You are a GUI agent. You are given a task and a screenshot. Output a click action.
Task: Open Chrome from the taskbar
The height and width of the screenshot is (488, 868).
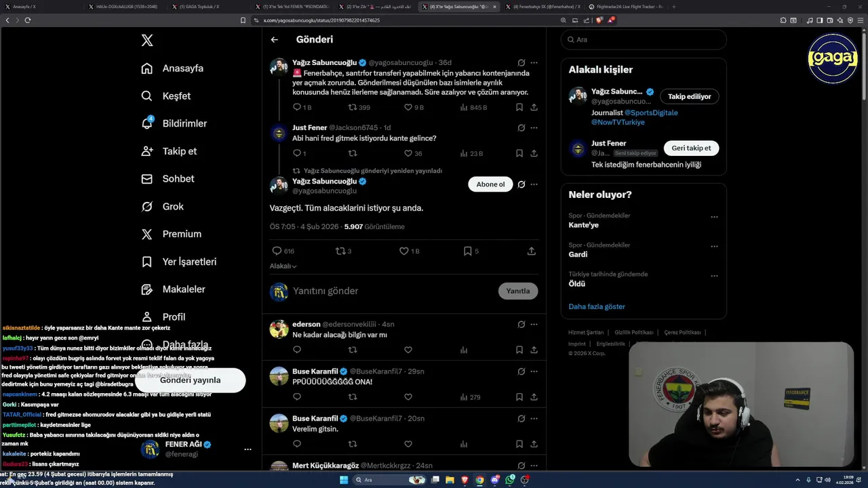479,480
